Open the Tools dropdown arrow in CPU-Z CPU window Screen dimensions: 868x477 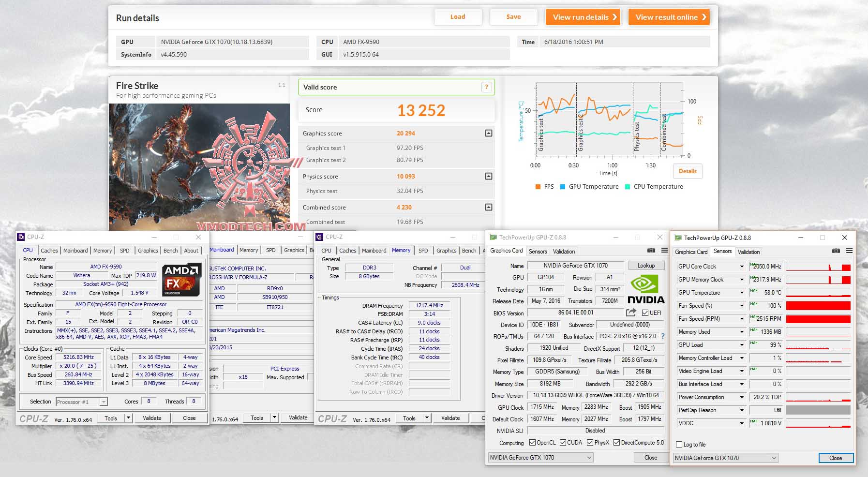coord(128,418)
